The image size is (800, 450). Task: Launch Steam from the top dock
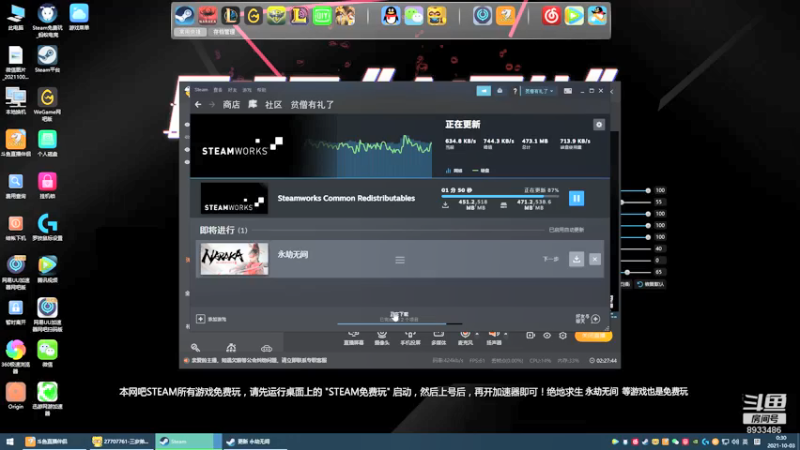coord(184,15)
